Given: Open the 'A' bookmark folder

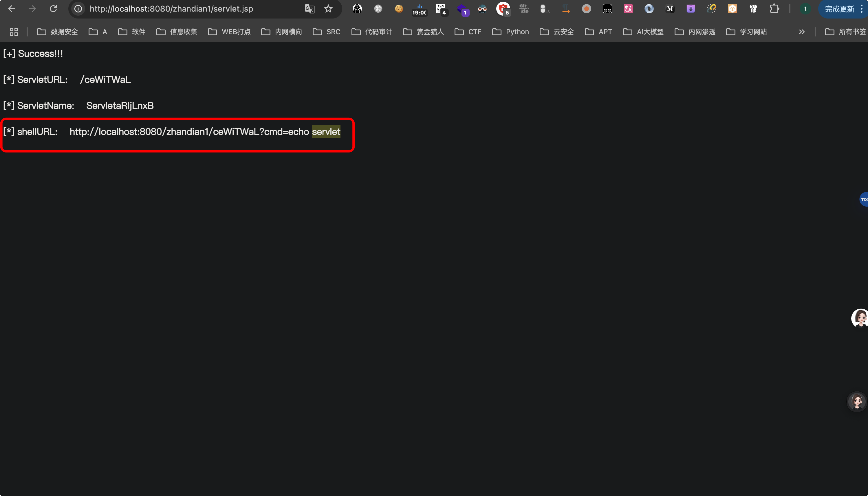Looking at the screenshot, I should [x=98, y=32].
